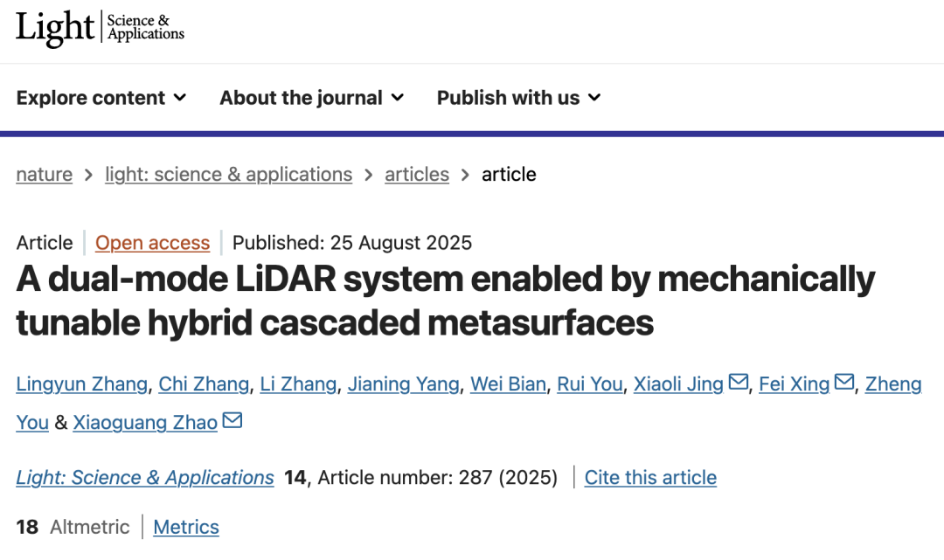Screen dimensions: 944x560
Task: Click author Rui You
Action: tap(589, 384)
